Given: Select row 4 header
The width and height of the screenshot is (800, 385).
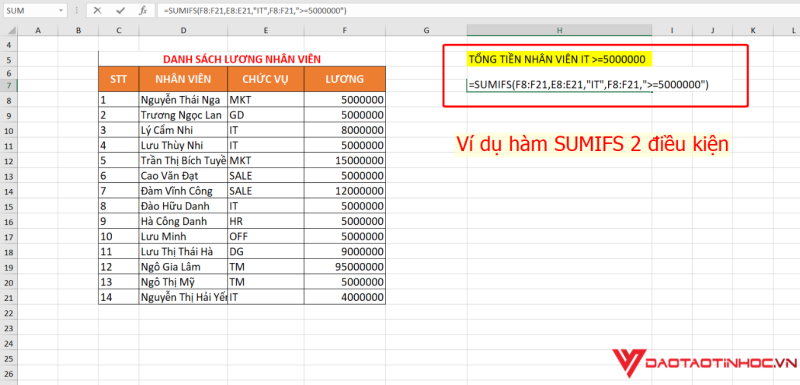Looking at the screenshot, I should [x=9, y=45].
